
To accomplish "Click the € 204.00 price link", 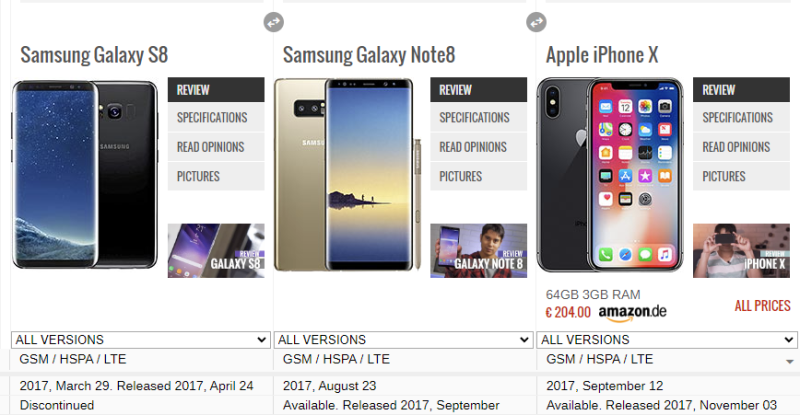I will tap(568, 312).
